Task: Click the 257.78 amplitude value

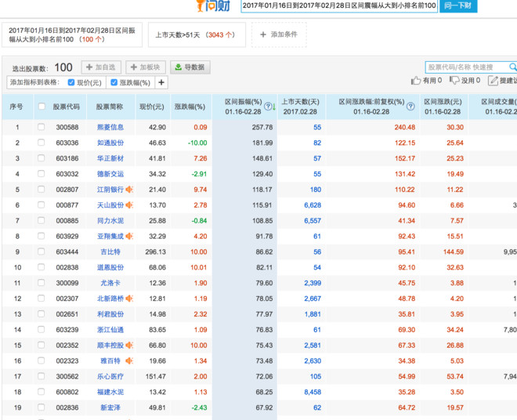Action: pyautogui.click(x=262, y=127)
